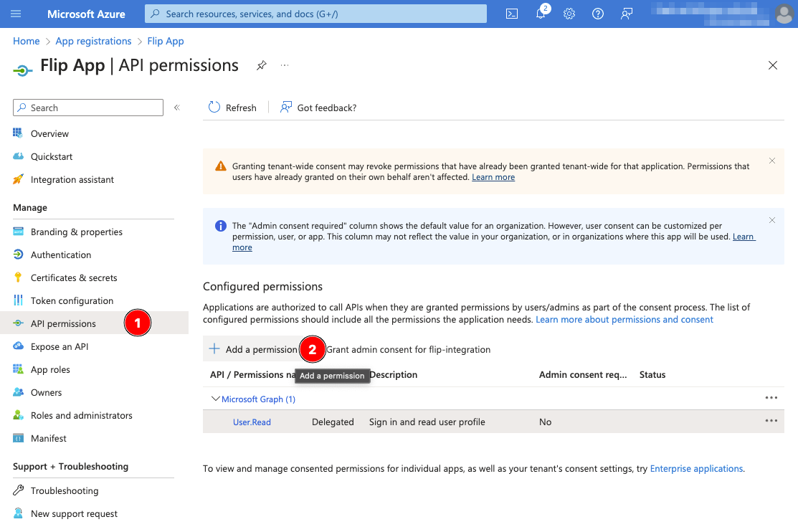Open Learn more in warning banner
798x532 pixels.
click(x=493, y=177)
